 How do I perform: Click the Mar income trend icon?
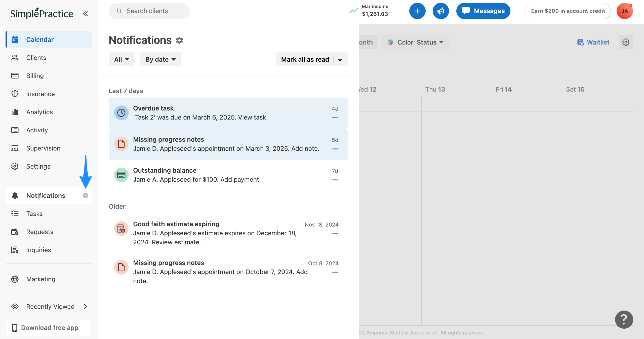point(354,11)
